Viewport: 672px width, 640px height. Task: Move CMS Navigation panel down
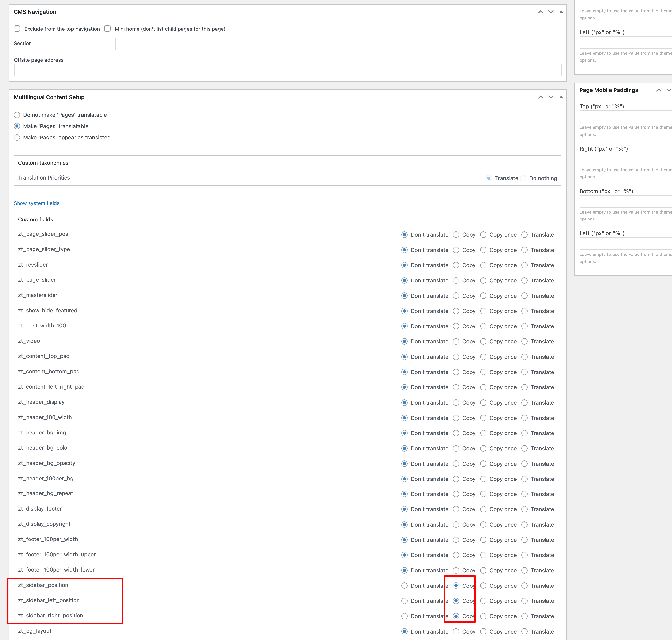pos(551,12)
